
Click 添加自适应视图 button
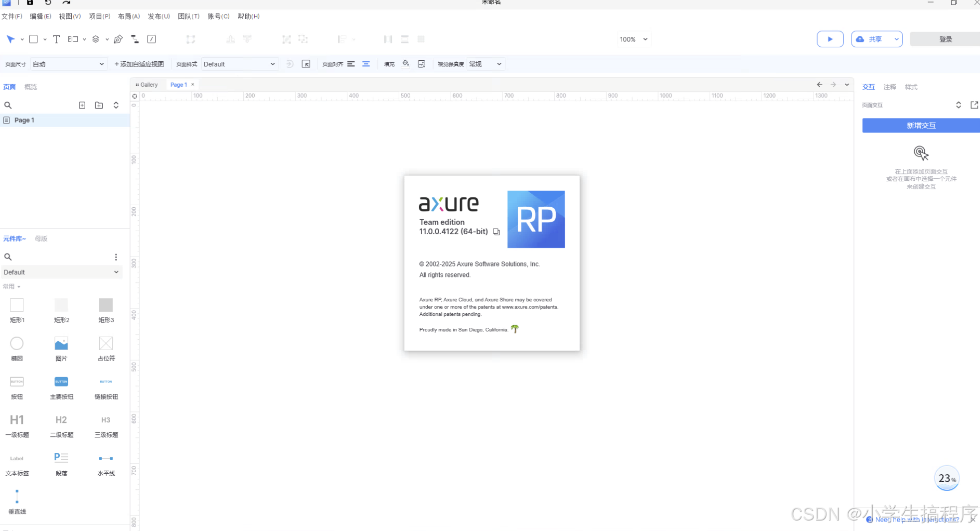coord(139,64)
